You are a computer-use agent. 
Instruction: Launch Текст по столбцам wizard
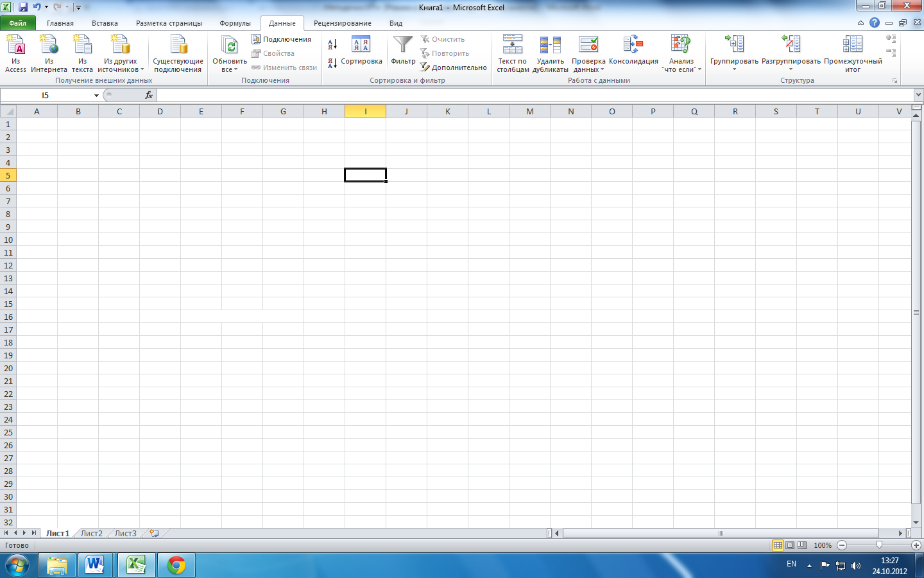[513, 53]
